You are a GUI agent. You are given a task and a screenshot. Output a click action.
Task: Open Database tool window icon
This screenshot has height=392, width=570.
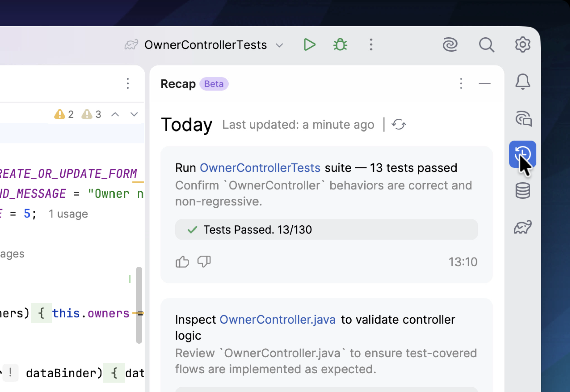click(x=522, y=191)
